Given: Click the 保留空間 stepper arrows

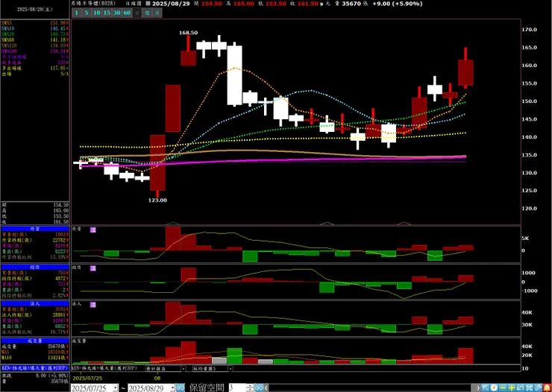Looking at the screenshot, I should point(251,388).
